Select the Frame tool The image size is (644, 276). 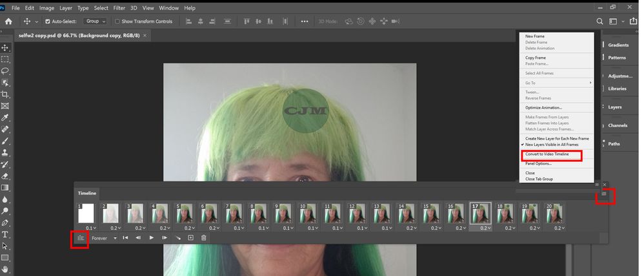5,106
